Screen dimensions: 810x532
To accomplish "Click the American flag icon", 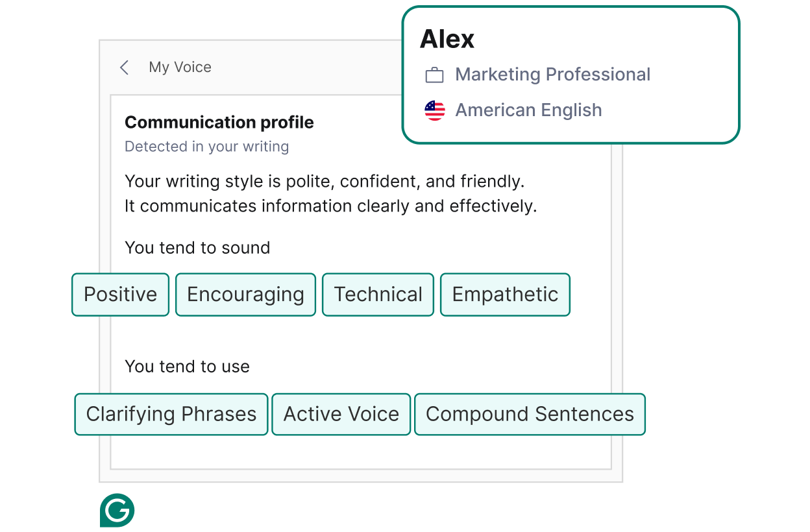I will 435,110.
